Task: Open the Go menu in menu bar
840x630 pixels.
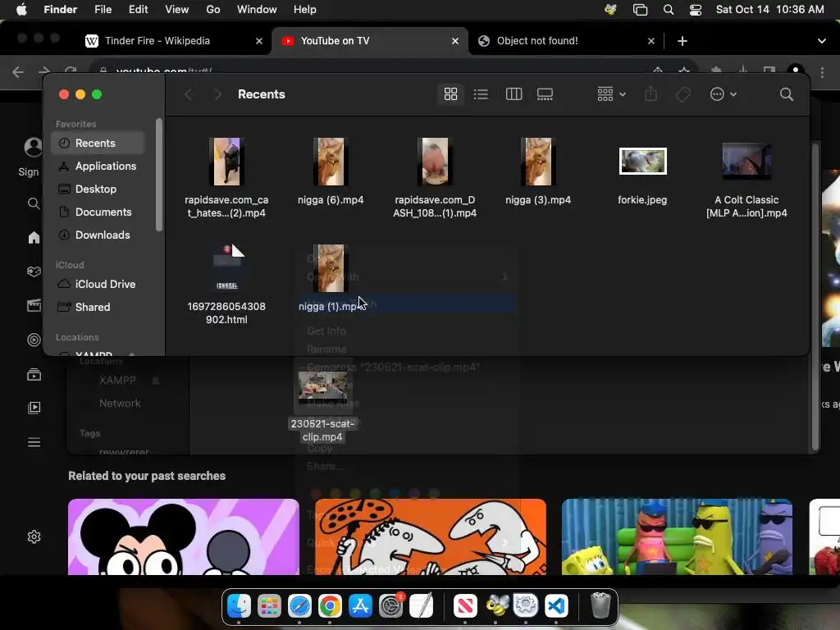Action: point(213,10)
